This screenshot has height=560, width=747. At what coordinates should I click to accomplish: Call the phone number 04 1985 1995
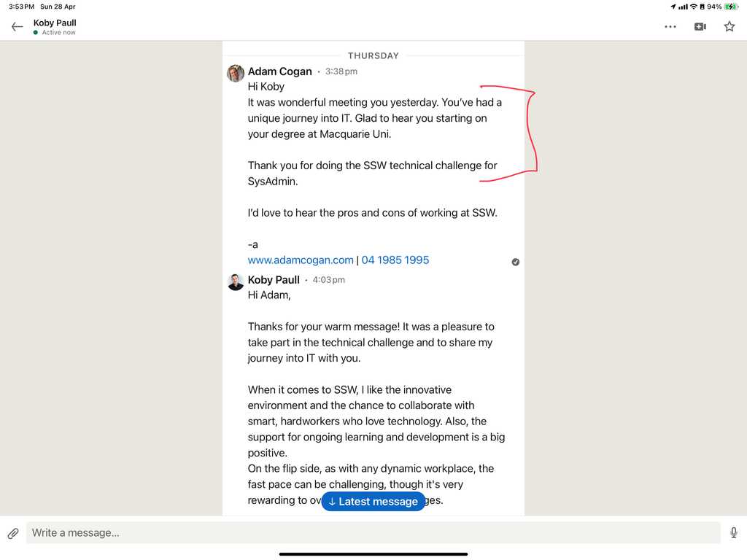395,260
